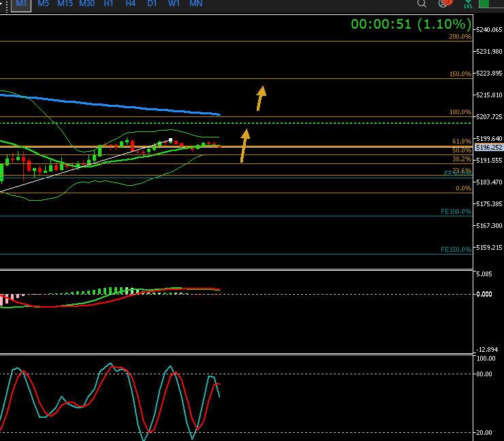Select the M30 timeframe

pyautogui.click(x=86, y=4)
